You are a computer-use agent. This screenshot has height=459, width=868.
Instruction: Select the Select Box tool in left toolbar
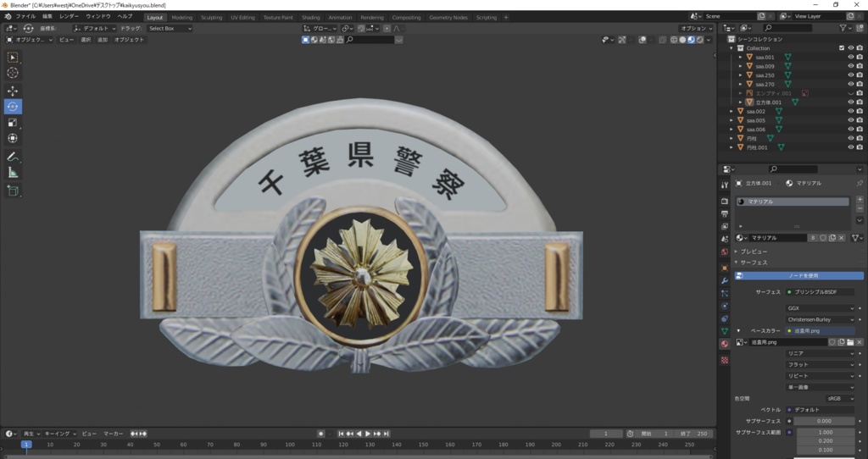coord(13,58)
